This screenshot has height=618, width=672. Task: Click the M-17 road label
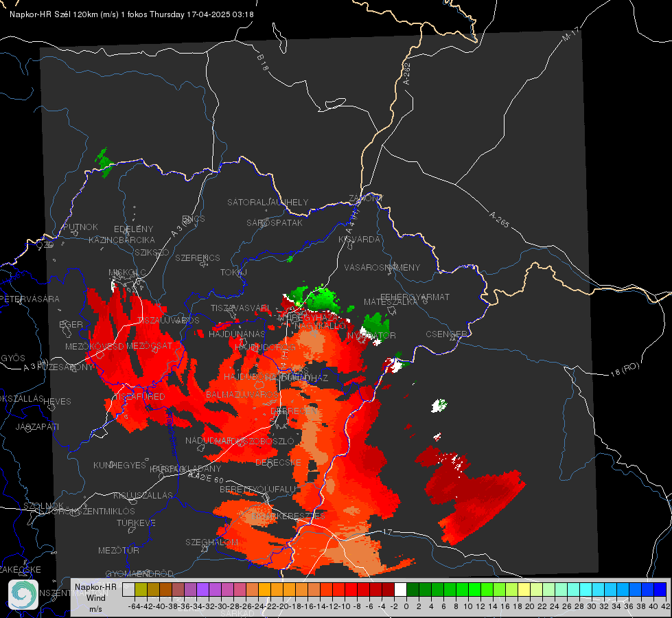point(570,34)
